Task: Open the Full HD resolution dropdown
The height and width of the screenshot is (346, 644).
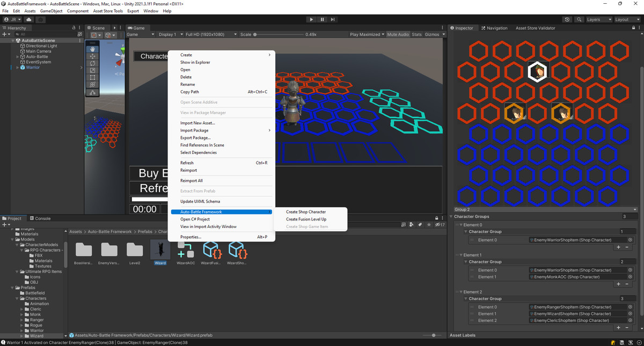Action: pos(210,34)
